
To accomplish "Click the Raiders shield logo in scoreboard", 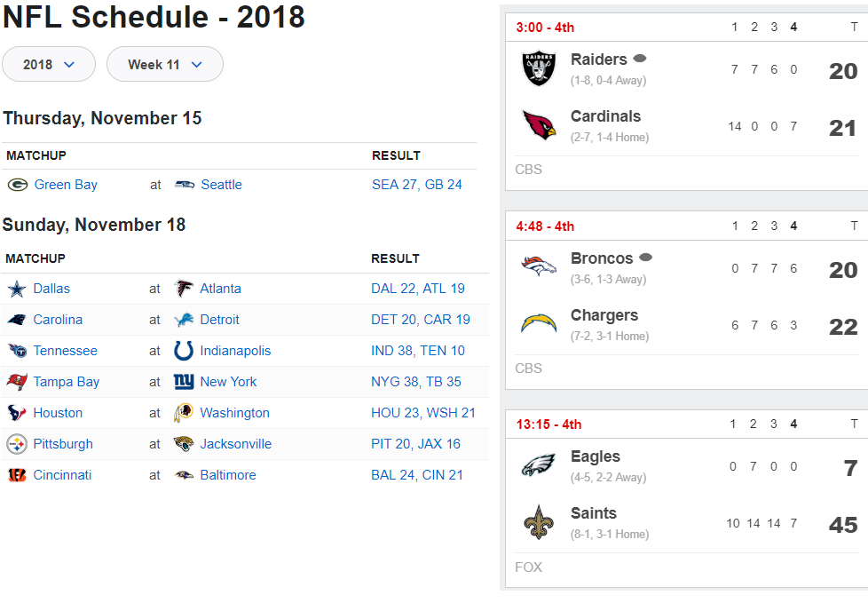I will [x=539, y=68].
